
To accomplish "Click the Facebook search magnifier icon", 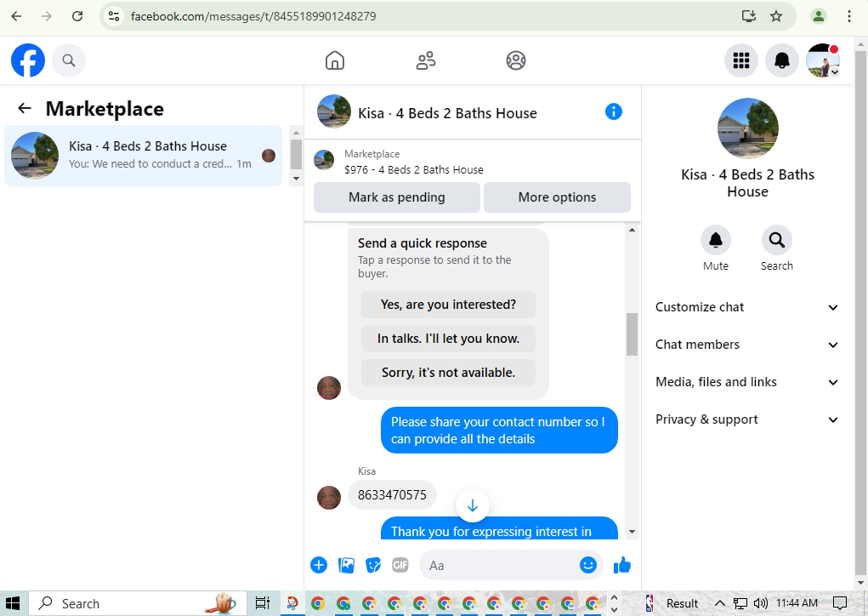I will coord(69,60).
